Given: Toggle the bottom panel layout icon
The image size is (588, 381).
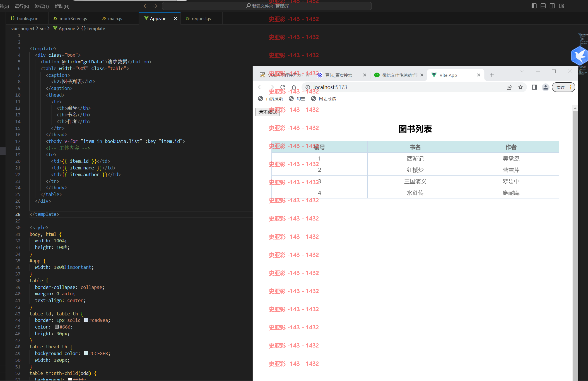Looking at the screenshot, I should click(x=543, y=6).
